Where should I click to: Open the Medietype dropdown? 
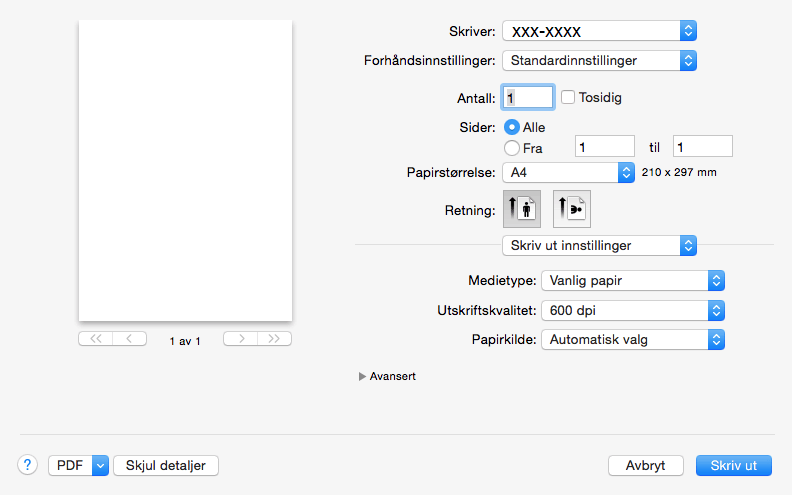click(632, 280)
